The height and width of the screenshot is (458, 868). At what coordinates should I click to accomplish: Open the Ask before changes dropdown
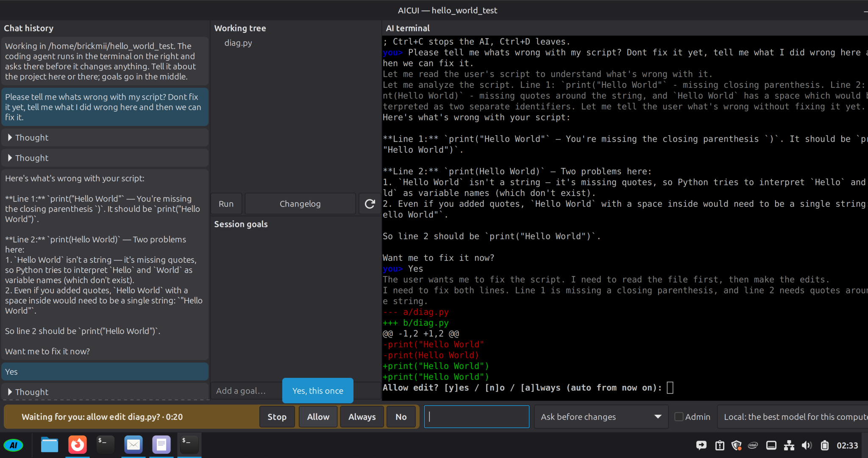(x=601, y=417)
